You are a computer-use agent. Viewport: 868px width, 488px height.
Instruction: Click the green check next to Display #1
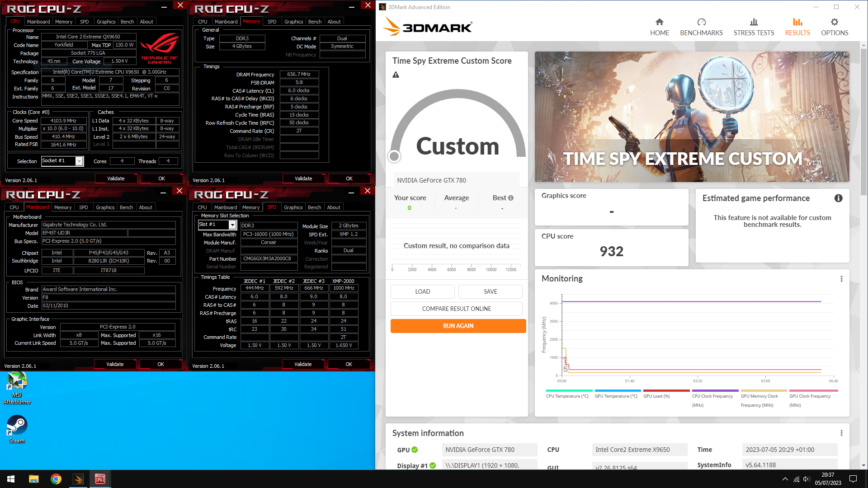coord(433,465)
